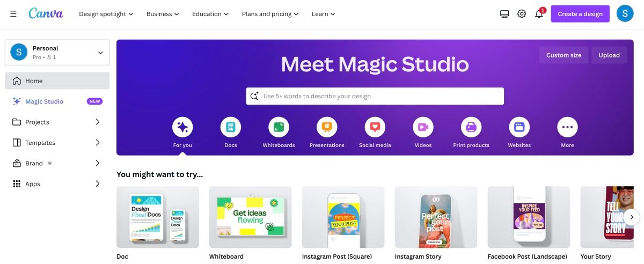Click the Instagram Story label text

[x=418, y=256]
